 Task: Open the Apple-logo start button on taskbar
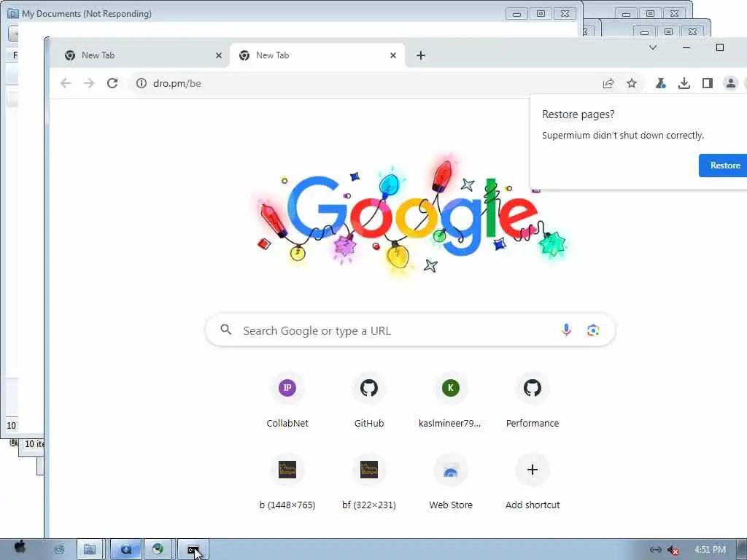(x=20, y=547)
